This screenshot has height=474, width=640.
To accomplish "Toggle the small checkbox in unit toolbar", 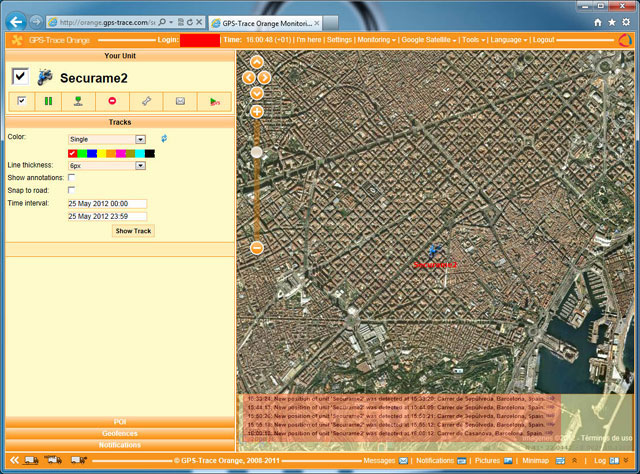I will tap(22, 100).
